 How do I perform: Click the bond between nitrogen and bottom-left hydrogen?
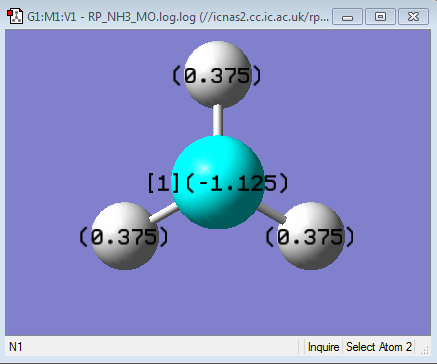click(x=164, y=213)
